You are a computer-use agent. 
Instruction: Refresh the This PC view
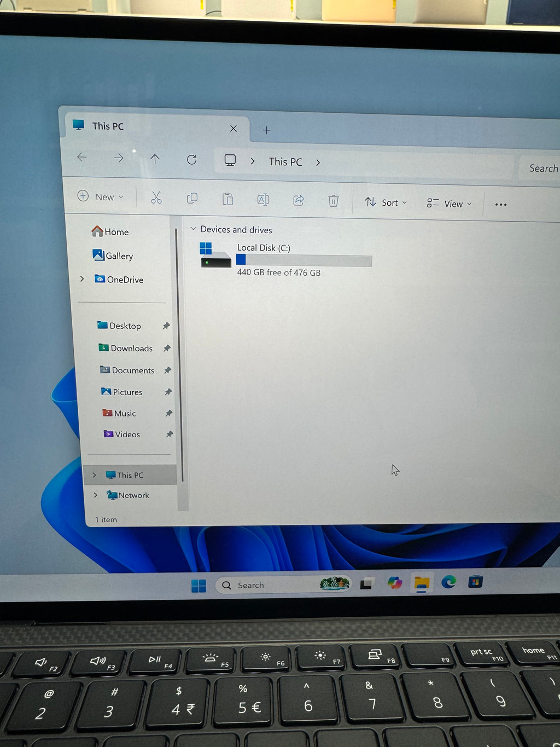pyautogui.click(x=191, y=159)
